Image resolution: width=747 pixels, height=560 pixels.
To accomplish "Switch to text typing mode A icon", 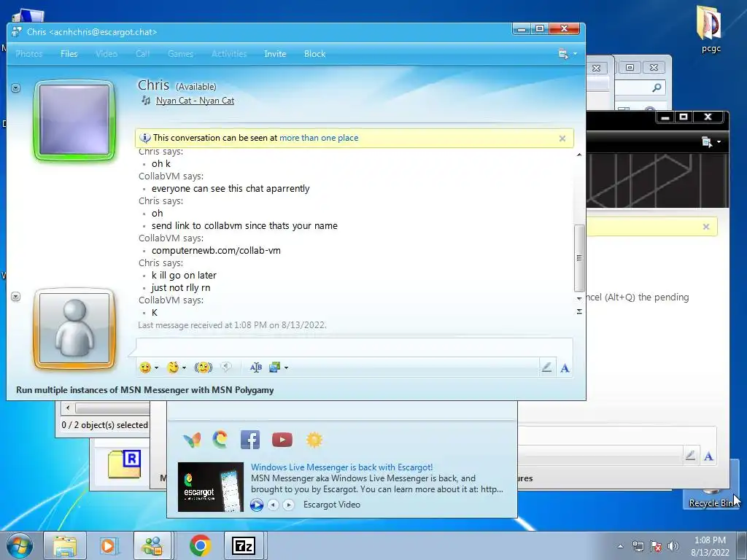I will (x=565, y=367).
